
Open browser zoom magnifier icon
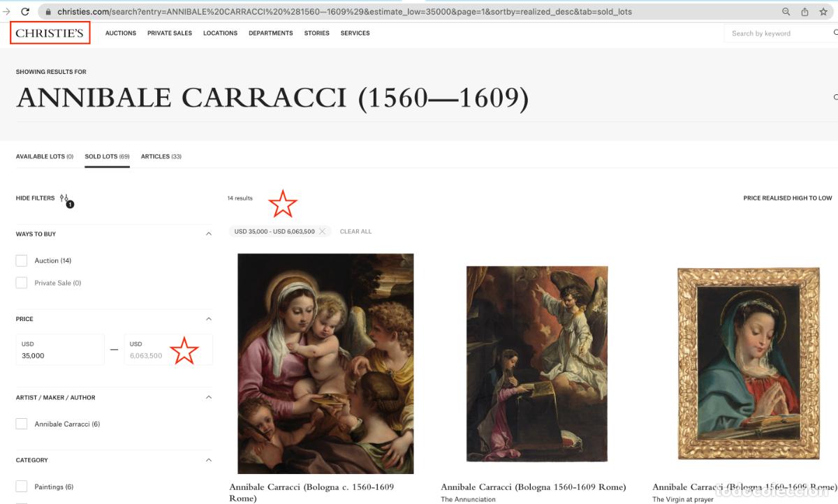click(x=786, y=12)
